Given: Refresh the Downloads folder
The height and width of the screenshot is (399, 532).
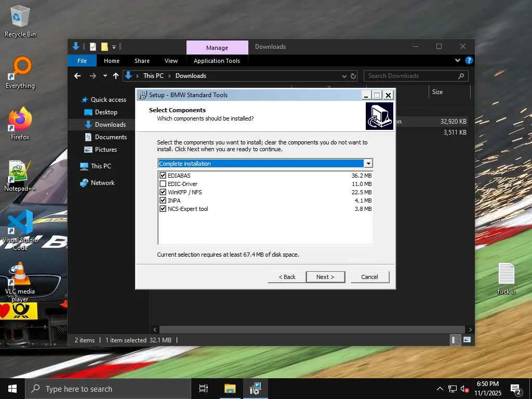Looking at the screenshot, I should (x=353, y=76).
